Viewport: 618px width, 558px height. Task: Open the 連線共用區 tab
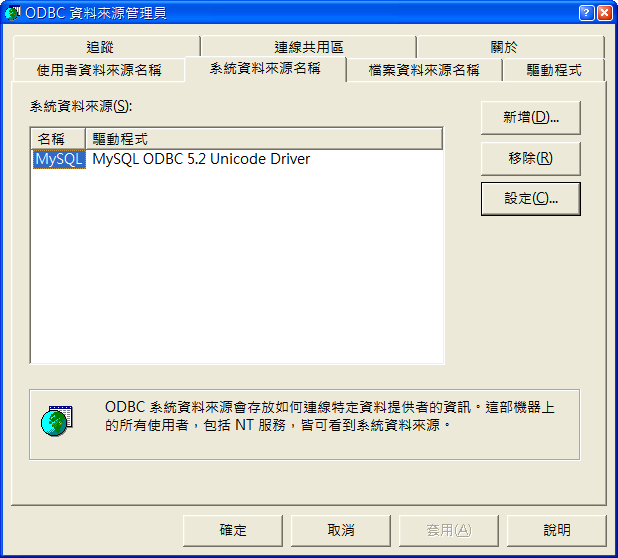coord(309,47)
